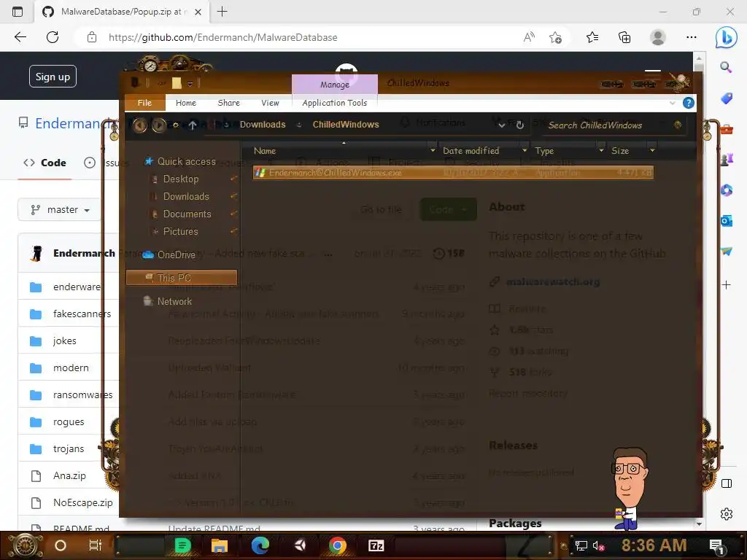Open the notification center icon
This screenshot has height=560, width=747.
click(716, 546)
